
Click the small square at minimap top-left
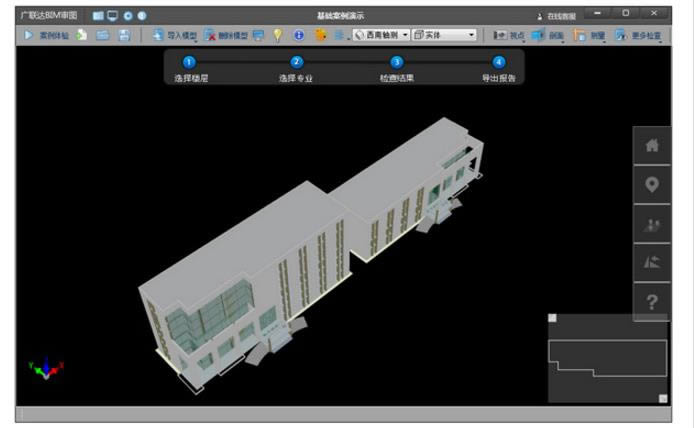click(552, 318)
